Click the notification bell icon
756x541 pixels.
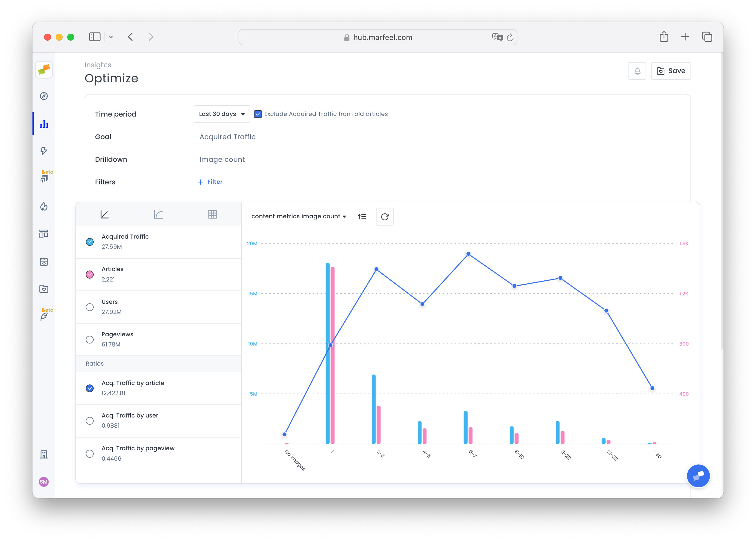coord(637,71)
